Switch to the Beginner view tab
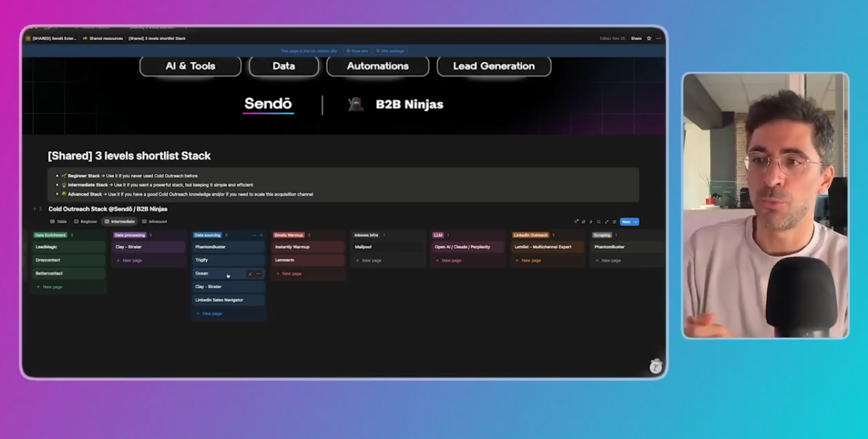Screen dimensions: 868x439 (86, 222)
